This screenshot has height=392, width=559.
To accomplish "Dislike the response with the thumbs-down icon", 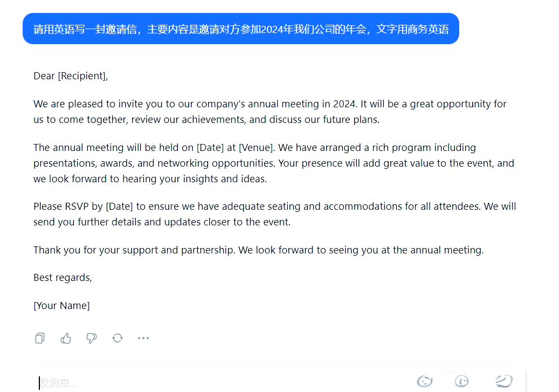I will coord(91,338).
